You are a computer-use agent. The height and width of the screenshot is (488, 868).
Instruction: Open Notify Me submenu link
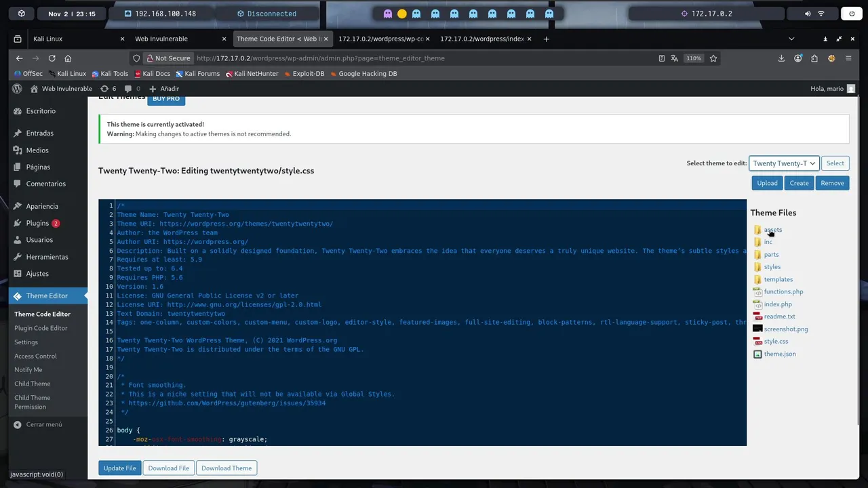(x=28, y=370)
